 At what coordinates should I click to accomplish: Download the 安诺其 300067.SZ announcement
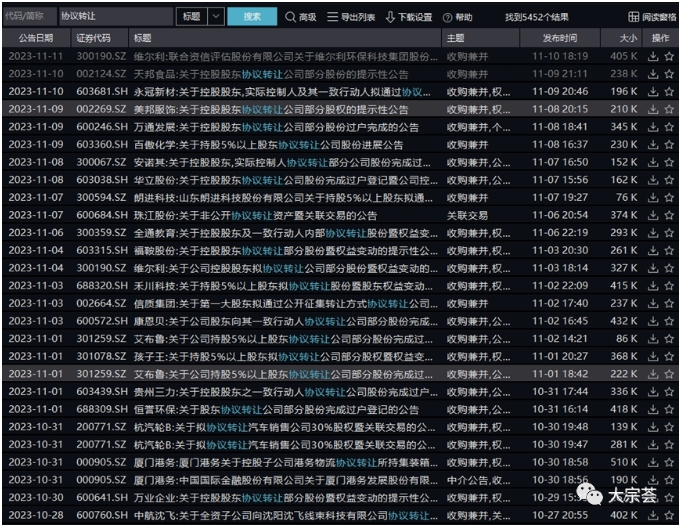(653, 162)
